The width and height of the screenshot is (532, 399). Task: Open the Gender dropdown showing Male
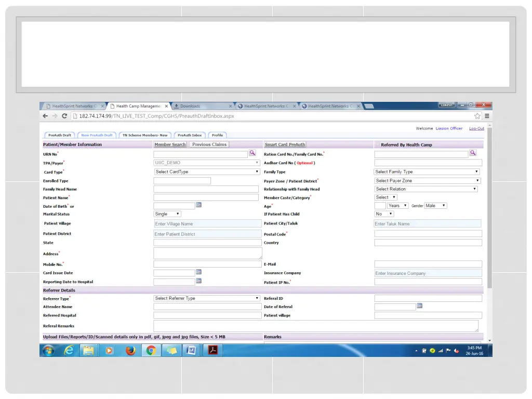click(436, 206)
